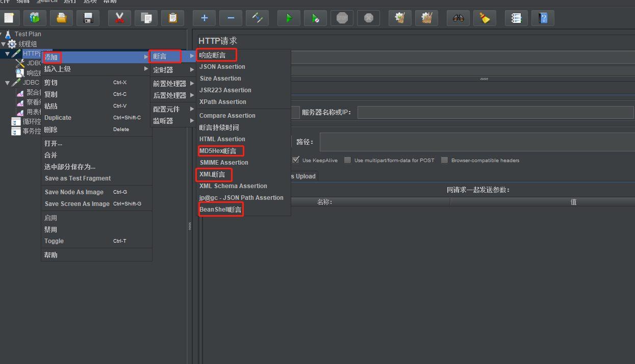Choose 选中部分保存为... in context menu
The image size is (635, 364).
[96, 167]
